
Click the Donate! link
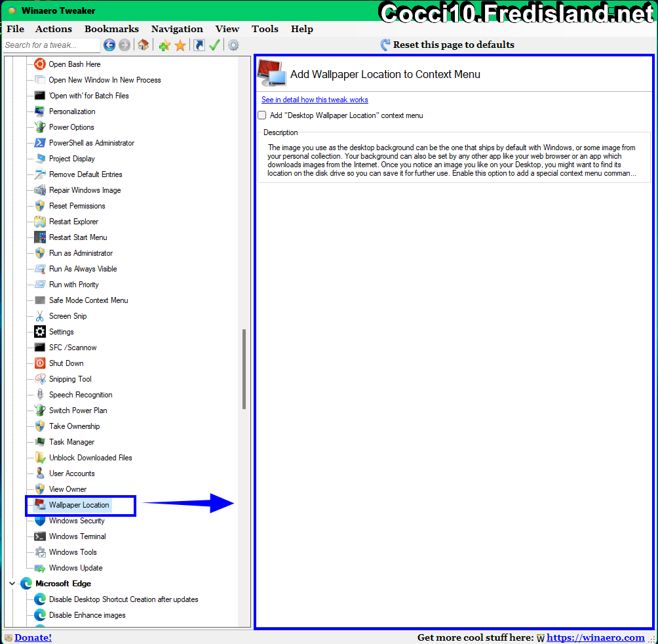coord(33,637)
